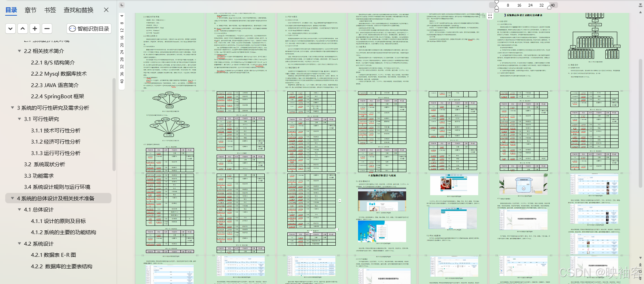The height and width of the screenshot is (284, 644).
Task: Click the plus button to expand outline levels
Action: point(35,29)
